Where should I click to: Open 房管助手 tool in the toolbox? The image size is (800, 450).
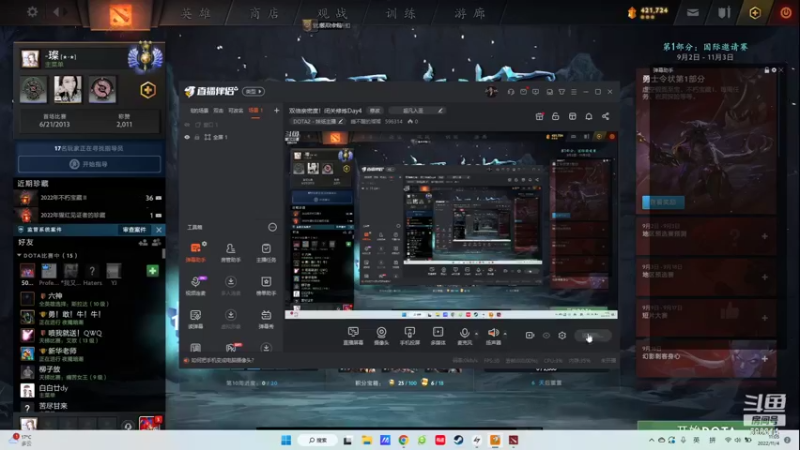point(231,252)
